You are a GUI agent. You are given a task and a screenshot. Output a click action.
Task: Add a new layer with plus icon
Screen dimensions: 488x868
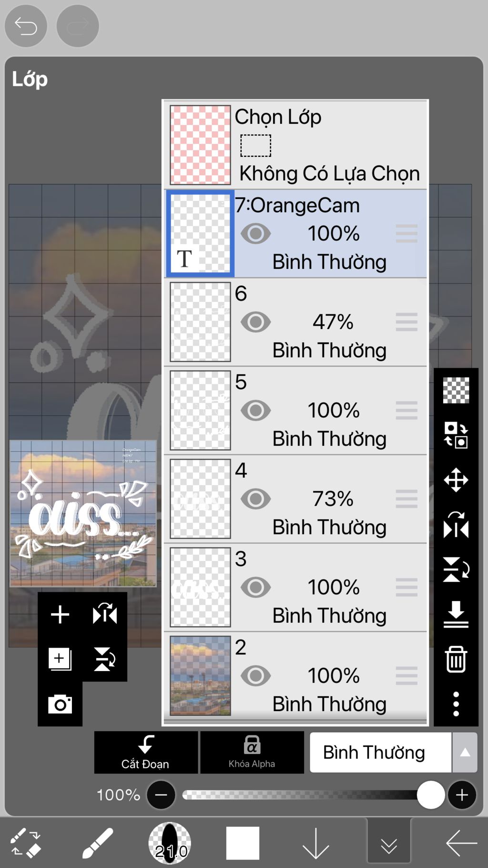[60, 614]
